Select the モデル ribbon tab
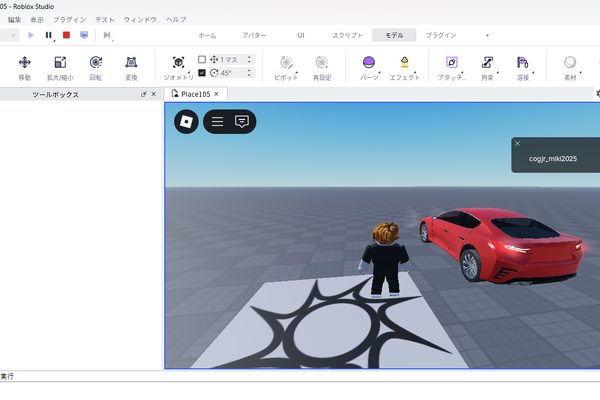 tap(394, 35)
